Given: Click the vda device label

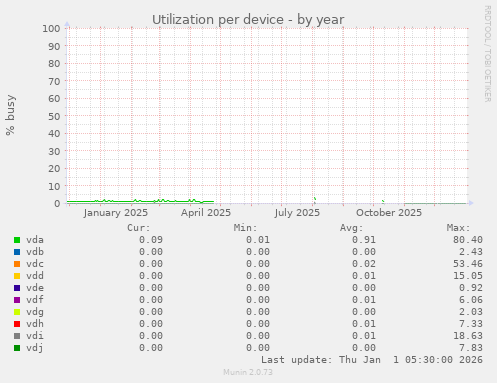Looking at the screenshot, I should [35, 240].
